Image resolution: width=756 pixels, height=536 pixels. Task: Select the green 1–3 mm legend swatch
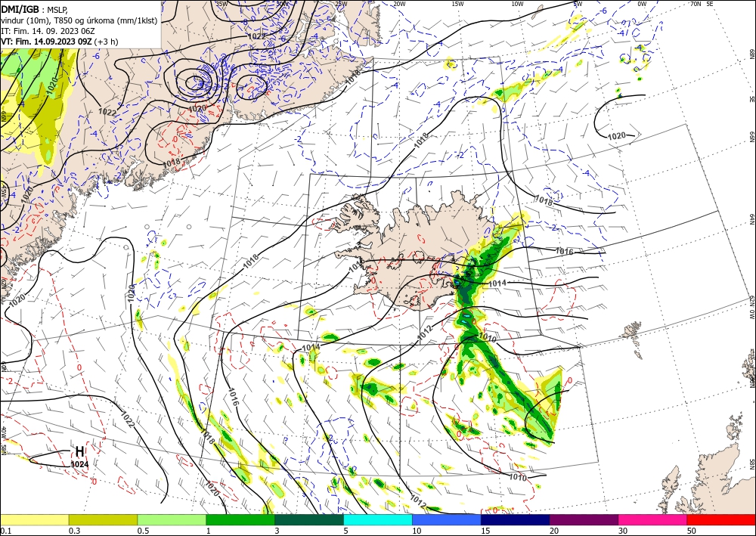coord(240,519)
